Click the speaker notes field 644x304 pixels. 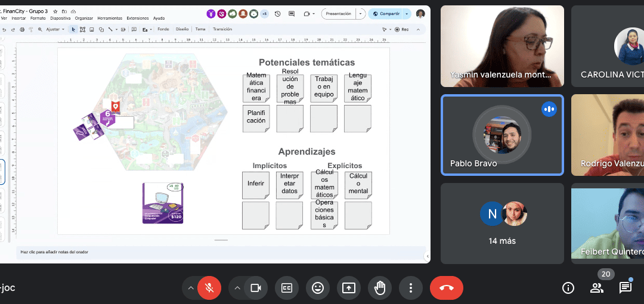point(221,252)
